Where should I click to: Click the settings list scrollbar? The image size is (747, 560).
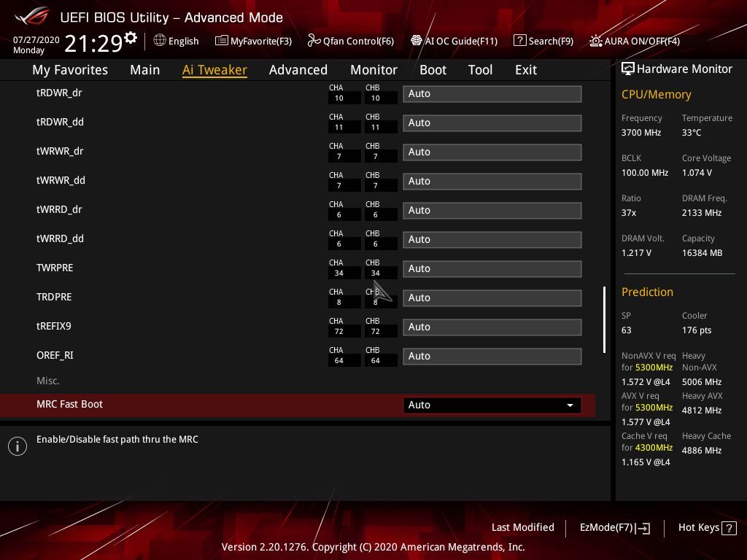[604, 319]
